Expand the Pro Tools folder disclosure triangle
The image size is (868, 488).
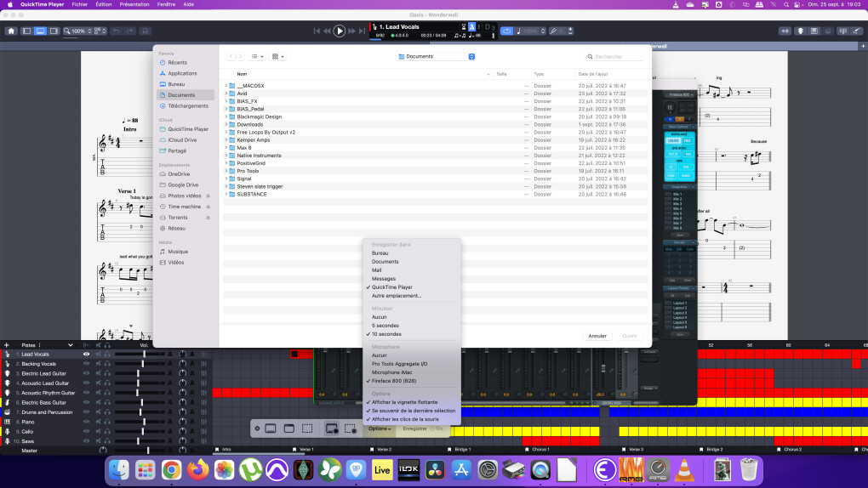[226, 171]
